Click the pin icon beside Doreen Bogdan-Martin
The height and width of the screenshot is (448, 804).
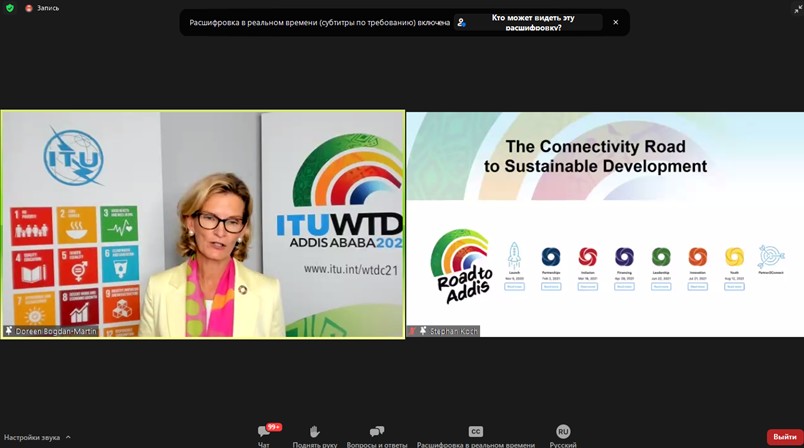click(8, 331)
